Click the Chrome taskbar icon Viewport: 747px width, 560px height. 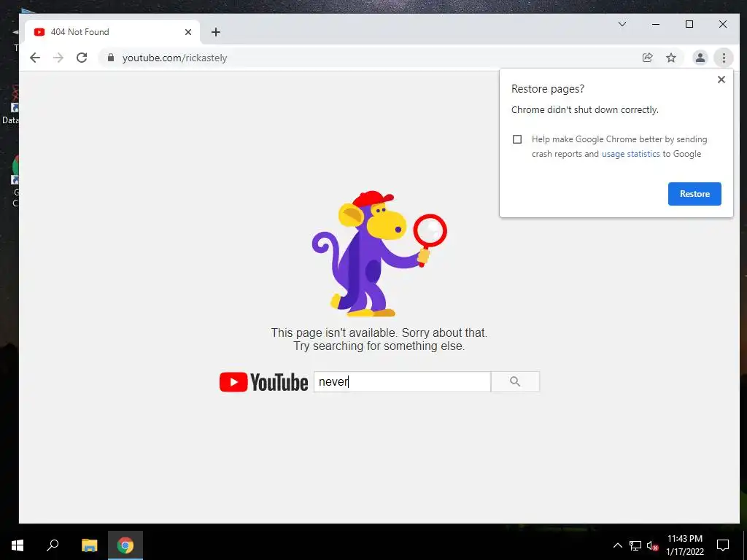(x=125, y=545)
